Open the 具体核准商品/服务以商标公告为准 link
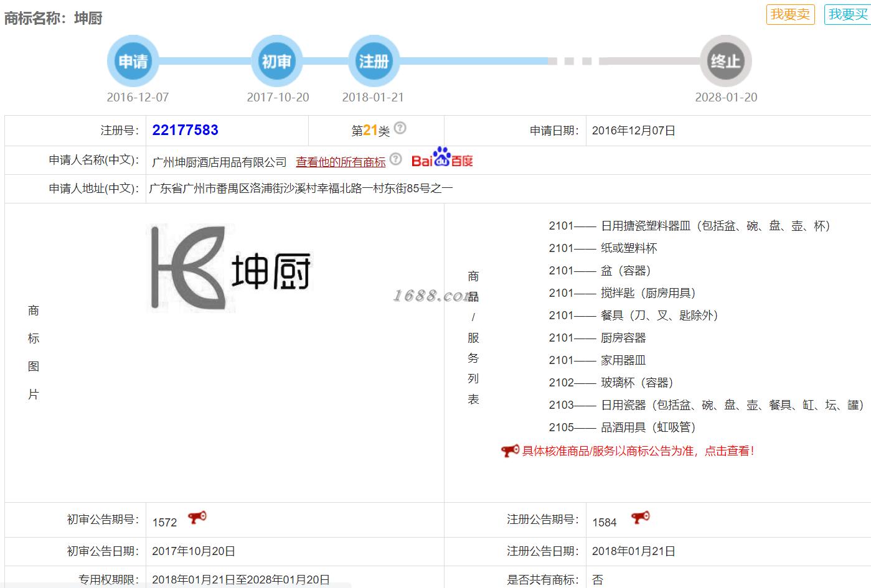 pos(638,451)
